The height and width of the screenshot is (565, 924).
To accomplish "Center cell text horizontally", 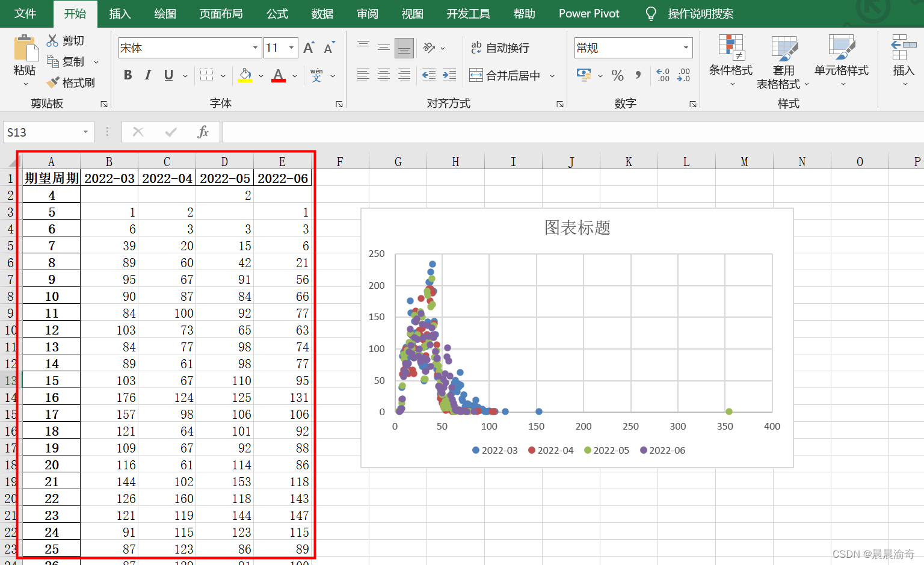I will point(384,75).
